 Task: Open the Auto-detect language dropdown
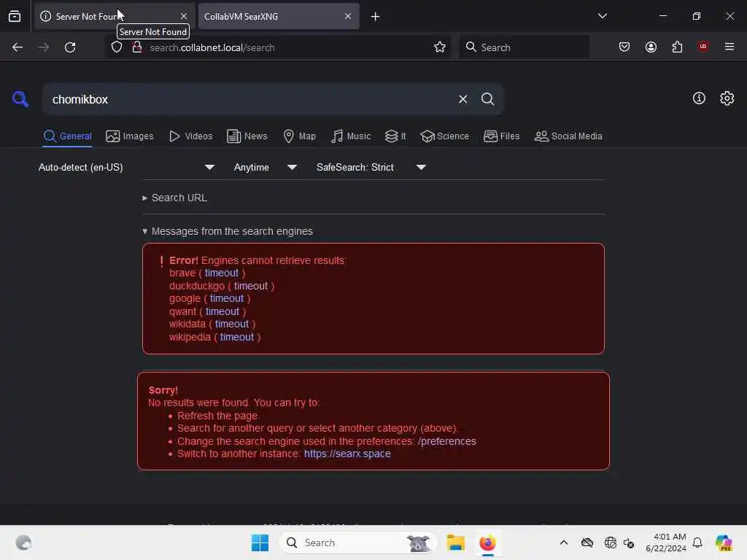pos(126,167)
